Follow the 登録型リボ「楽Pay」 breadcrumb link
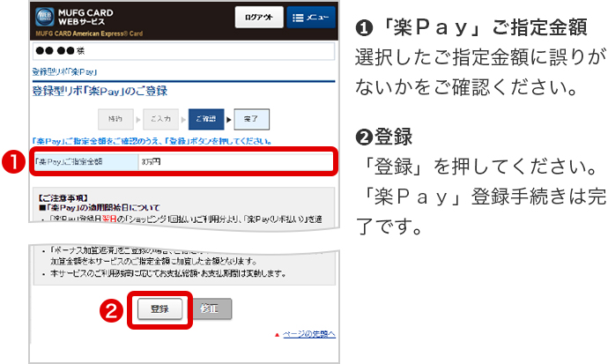Screen dimensions: 608x364 (x=64, y=71)
